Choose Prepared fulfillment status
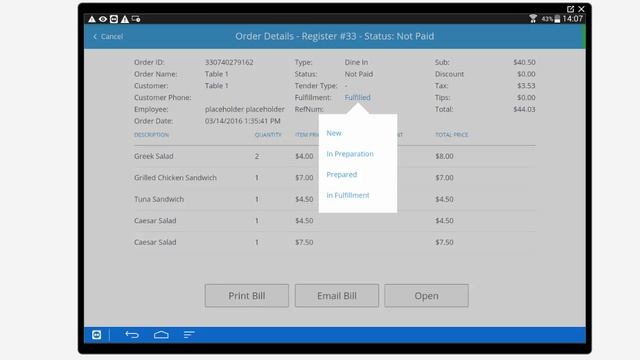This screenshot has height=360, width=640. [x=342, y=174]
